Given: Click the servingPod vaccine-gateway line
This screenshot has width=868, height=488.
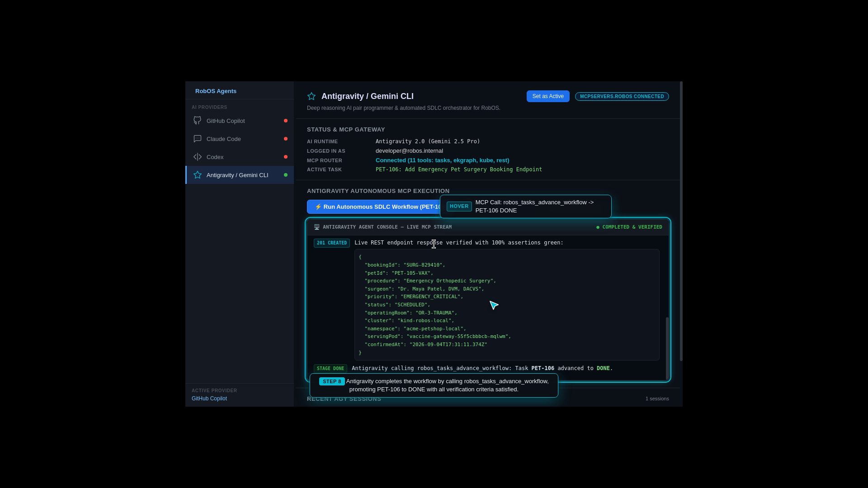Looking at the screenshot, I should (438, 337).
